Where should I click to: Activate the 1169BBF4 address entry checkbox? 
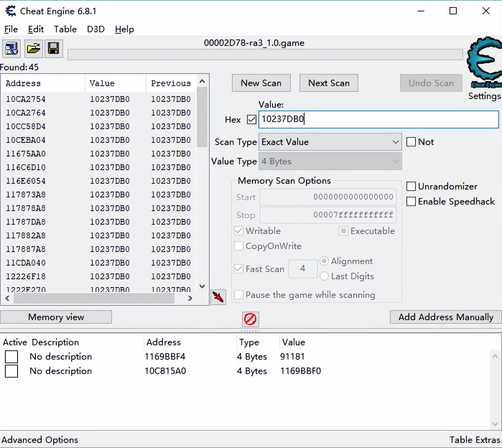coord(11,357)
